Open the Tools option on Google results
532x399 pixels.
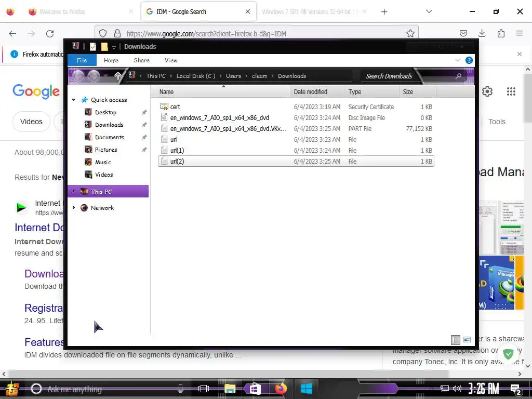coord(497,122)
